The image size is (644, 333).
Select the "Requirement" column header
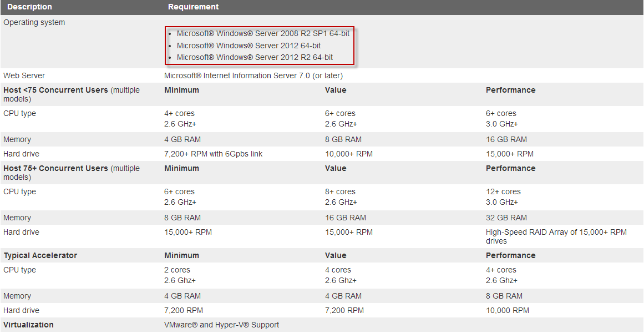pos(194,7)
